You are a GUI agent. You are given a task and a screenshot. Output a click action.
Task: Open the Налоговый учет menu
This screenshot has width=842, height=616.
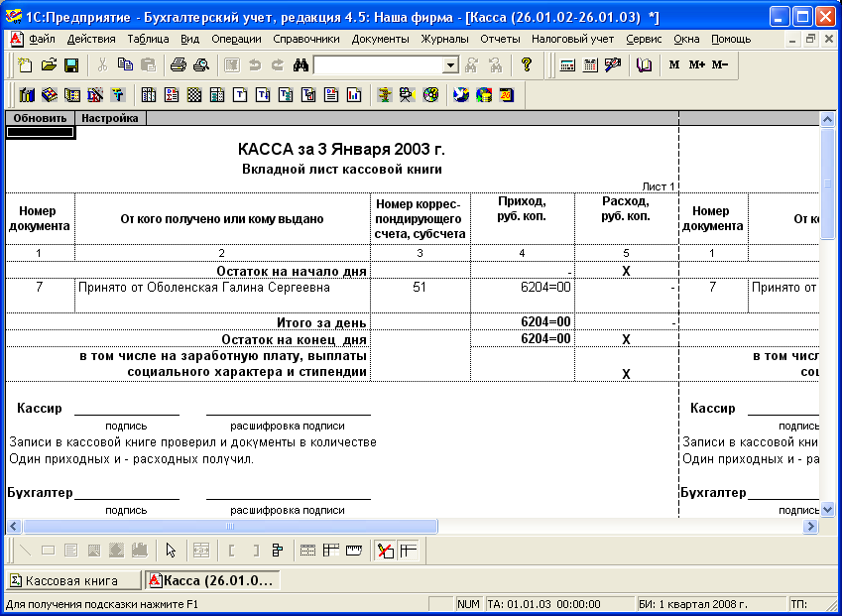coord(572,40)
